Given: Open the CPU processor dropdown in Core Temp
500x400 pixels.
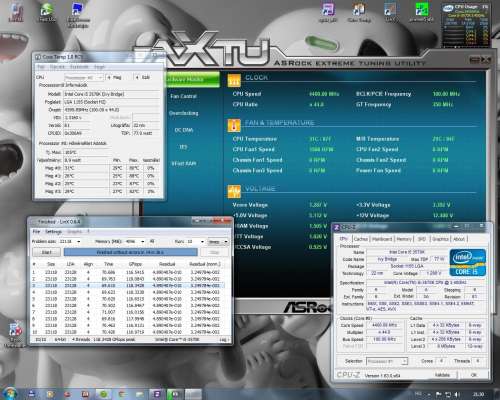Looking at the screenshot, I should [x=83, y=77].
